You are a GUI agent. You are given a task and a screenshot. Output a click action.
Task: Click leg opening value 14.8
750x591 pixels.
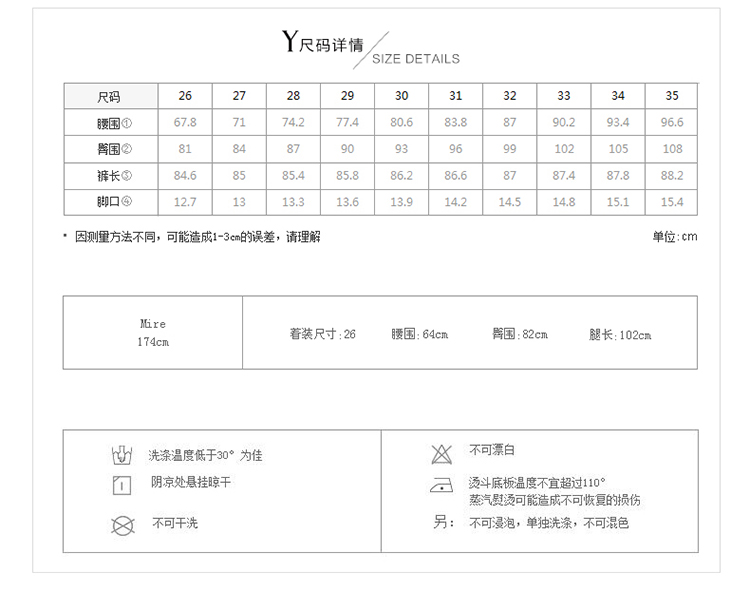pyautogui.click(x=563, y=202)
